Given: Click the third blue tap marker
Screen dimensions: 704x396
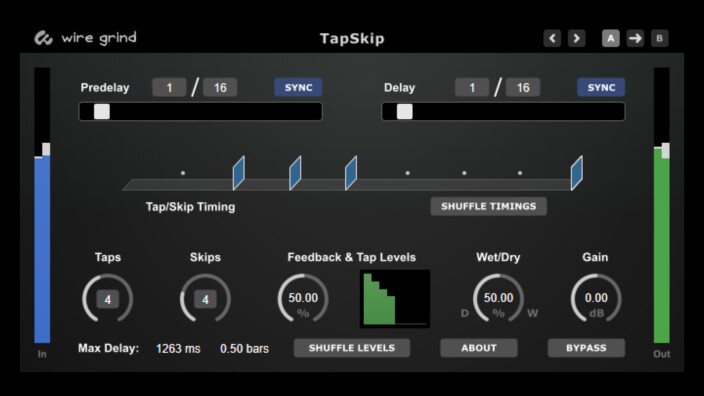Looking at the screenshot, I should click(351, 173).
